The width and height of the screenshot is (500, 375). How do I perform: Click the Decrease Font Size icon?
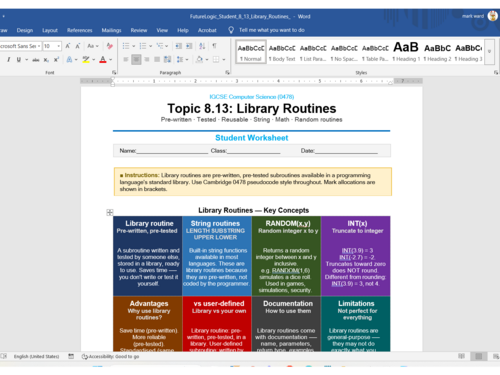click(x=78, y=46)
